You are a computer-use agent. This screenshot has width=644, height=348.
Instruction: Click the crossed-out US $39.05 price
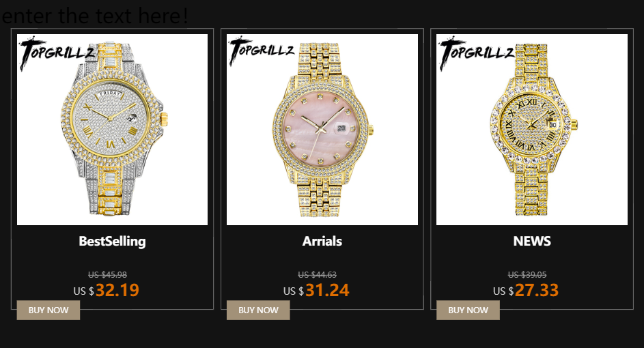coord(527,274)
